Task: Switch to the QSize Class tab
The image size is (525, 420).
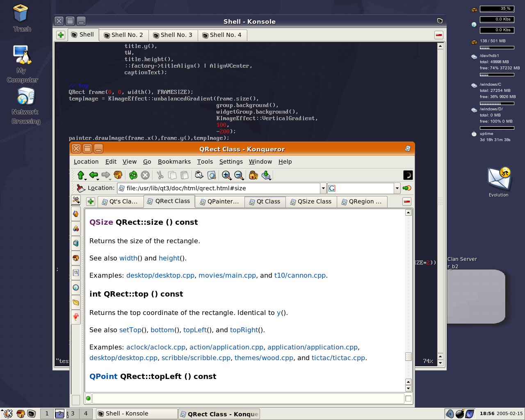Action: point(311,201)
